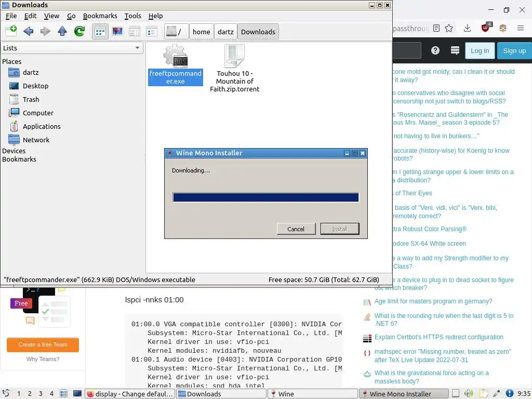Click the clipboard manager tray icon
The height and width of the screenshot is (399, 532).
coord(483,394)
